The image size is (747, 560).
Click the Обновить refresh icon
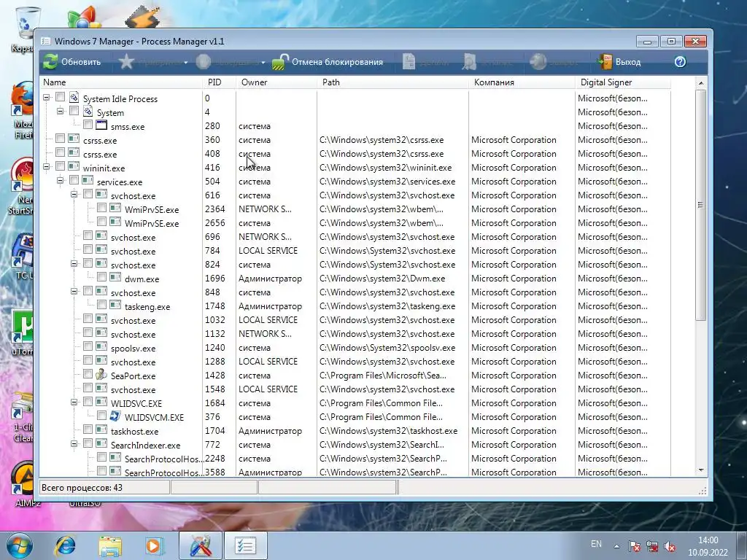50,62
